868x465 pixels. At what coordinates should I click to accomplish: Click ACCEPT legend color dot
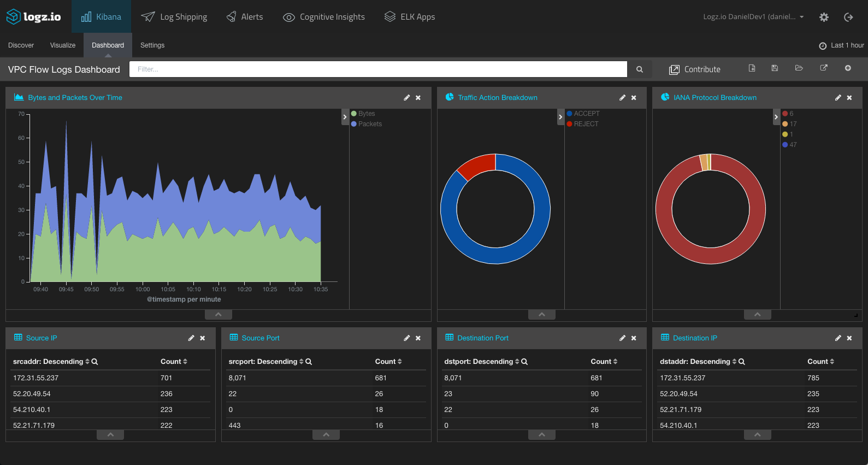coord(569,114)
